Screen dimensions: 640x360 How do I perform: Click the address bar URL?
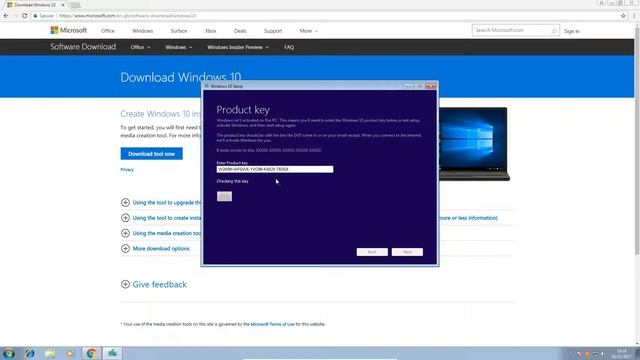127,16
